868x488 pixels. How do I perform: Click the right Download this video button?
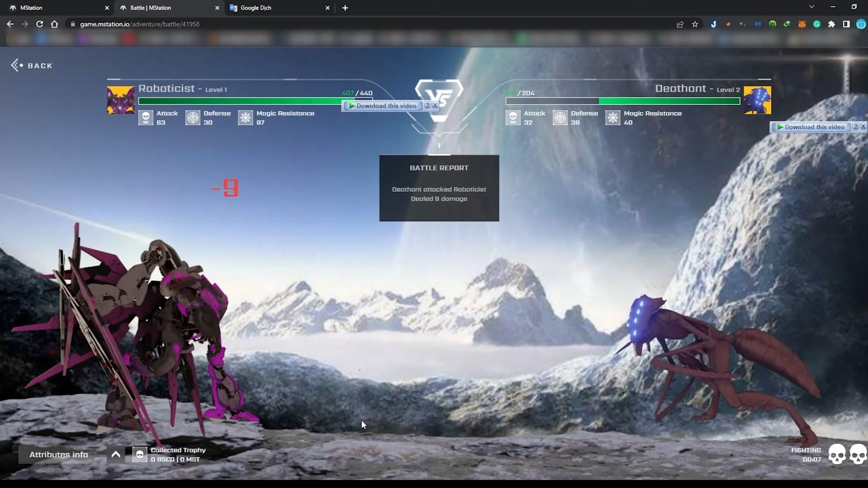click(811, 127)
